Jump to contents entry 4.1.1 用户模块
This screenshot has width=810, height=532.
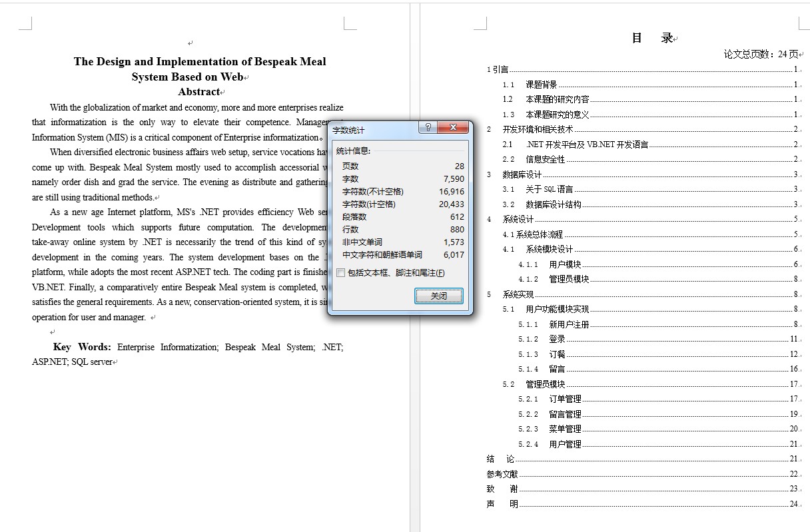(x=658, y=264)
